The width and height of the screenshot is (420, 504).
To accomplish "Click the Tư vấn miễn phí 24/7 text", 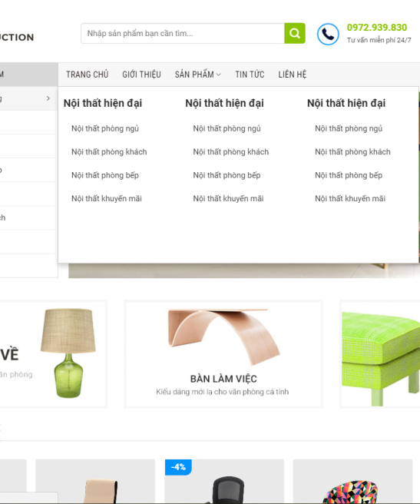I will pos(379,40).
